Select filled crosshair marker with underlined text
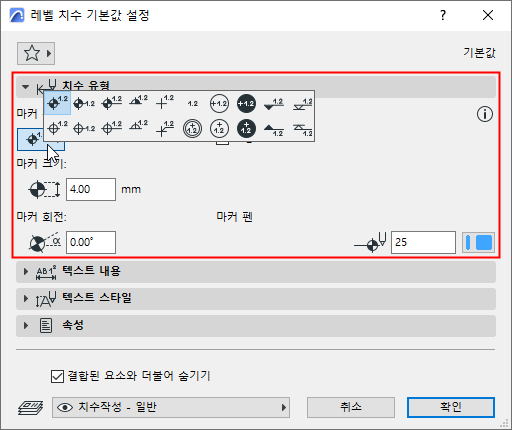 pyautogui.click(x=111, y=103)
